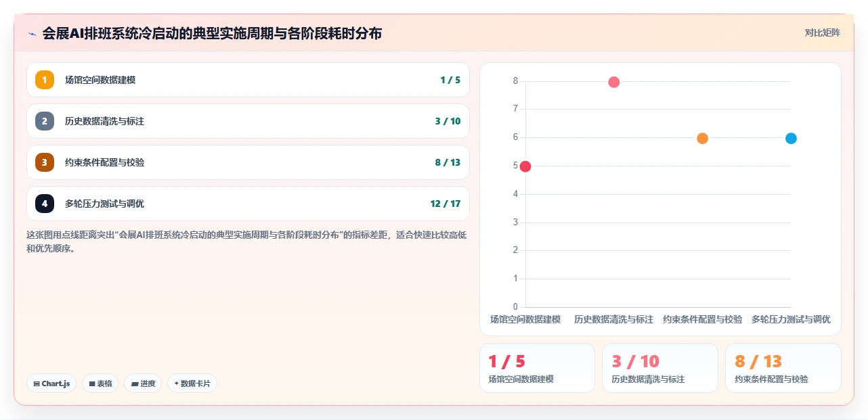Click the lightning icon beside the title
Image resolution: width=868 pixels, height=420 pixels.
click(32, 33)
